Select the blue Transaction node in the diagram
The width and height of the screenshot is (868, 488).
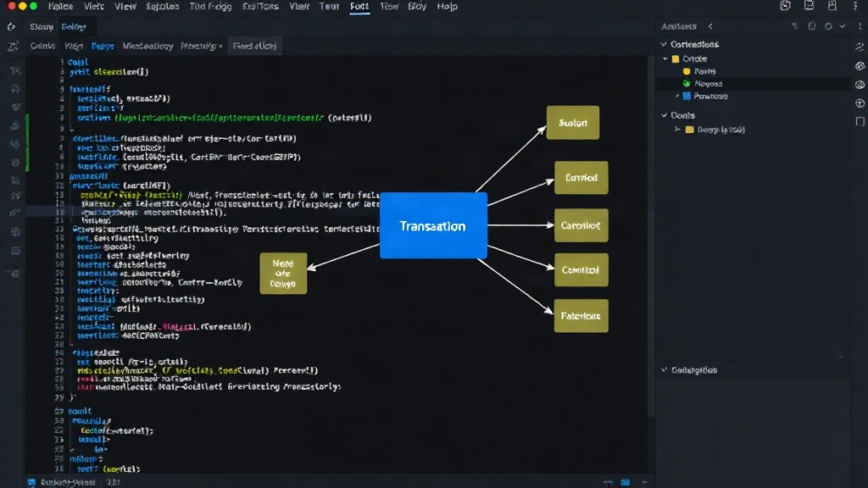433,225
